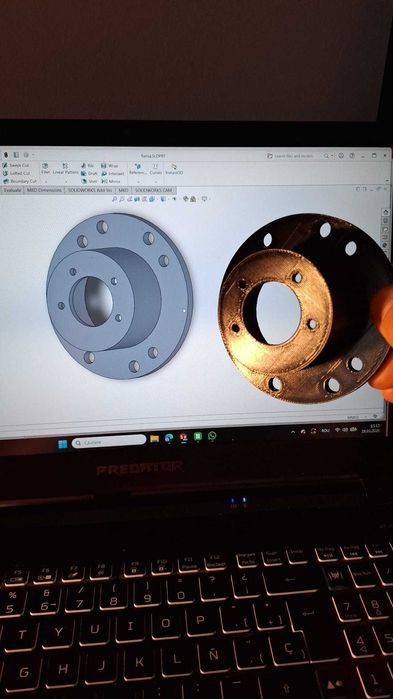Switch to the MBD Dimensions tab
393x699 pixels.
(44, 190)
